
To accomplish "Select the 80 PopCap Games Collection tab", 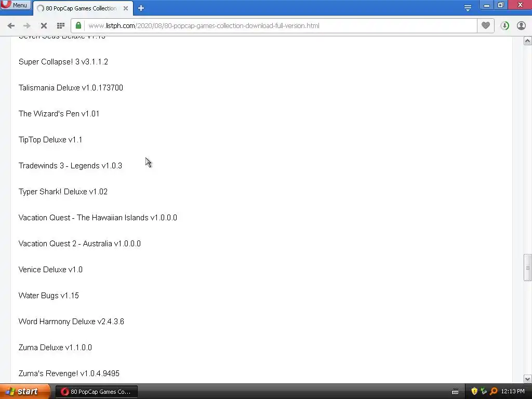I will pos(82,8).
